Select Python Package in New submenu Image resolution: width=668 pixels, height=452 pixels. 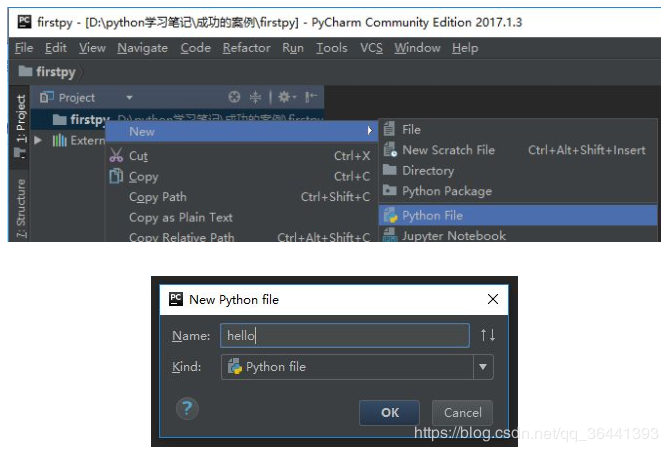tap(518, 191)
